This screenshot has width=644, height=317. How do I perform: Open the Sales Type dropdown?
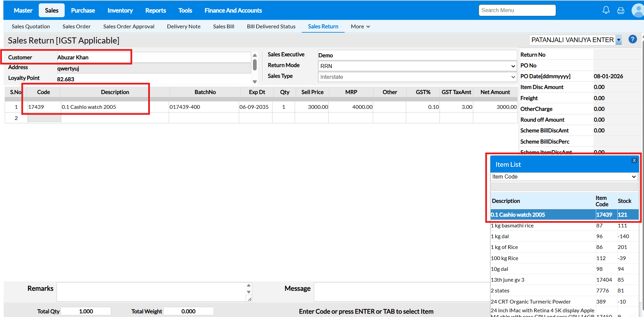click(x=417, y=77)
